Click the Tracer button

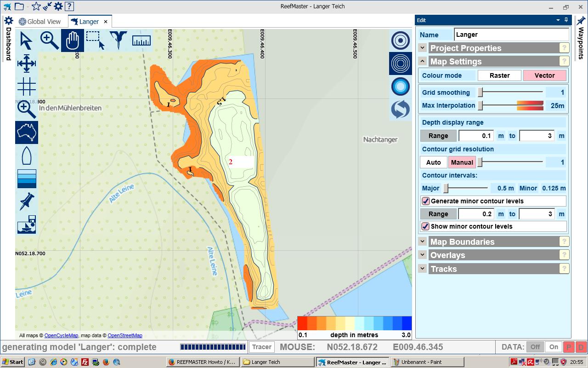(262, 347)
